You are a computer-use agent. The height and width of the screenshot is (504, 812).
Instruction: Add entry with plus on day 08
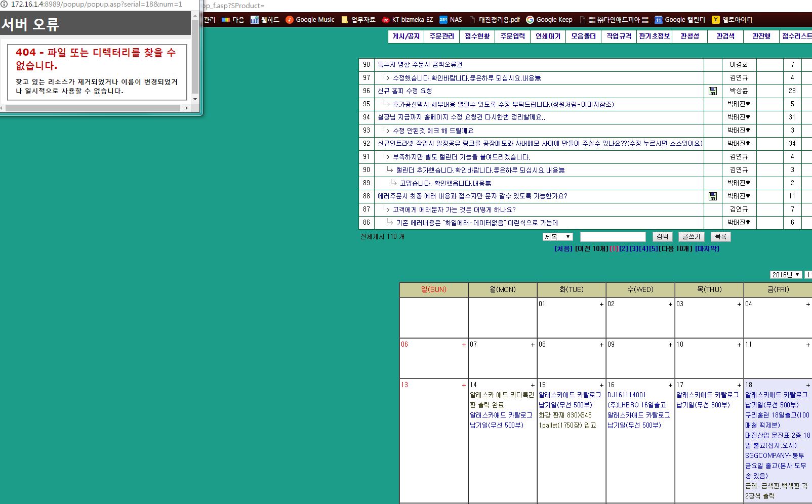coord(601,345)
